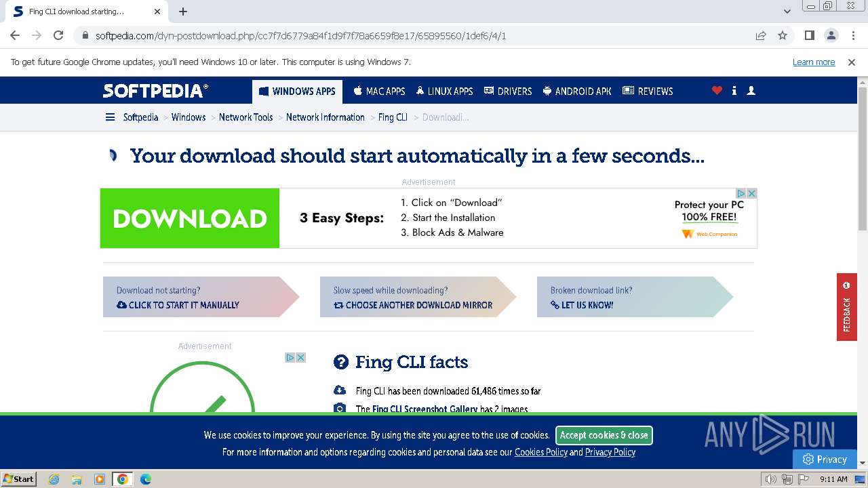Select the Windows Apps tab

point(297,91)
